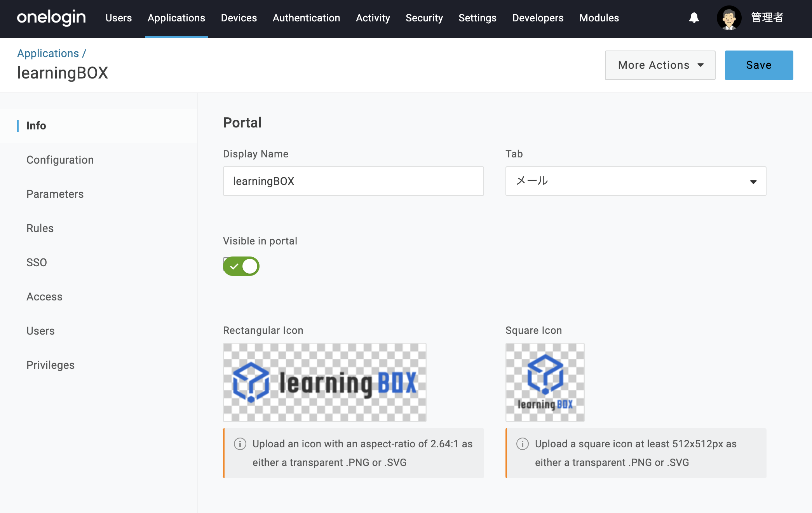The image size is (812, 513).
Task: Open the Devices menu
Action: point(239,18)
